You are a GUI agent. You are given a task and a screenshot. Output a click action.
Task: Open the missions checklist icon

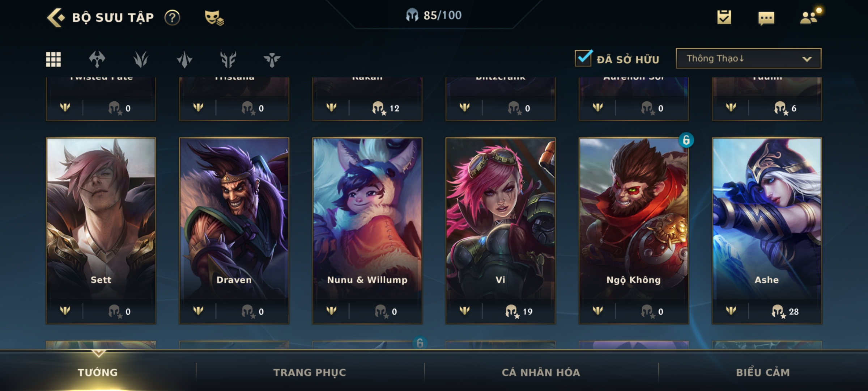[724, 17]
